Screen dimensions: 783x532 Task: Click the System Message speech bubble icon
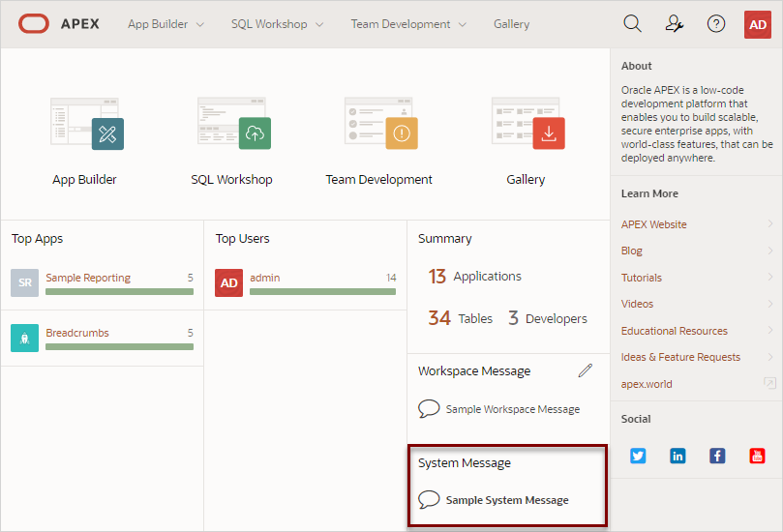(x=429, y=499)
